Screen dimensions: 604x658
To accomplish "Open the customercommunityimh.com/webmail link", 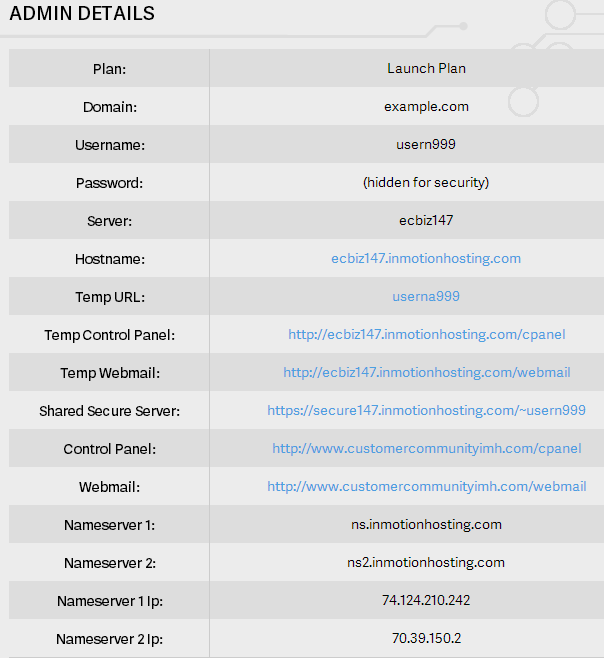I will (426, 486).
